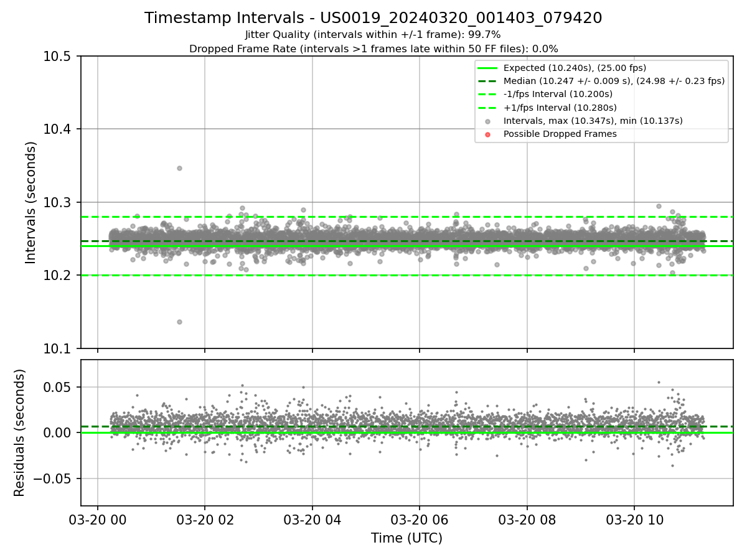Click the gray Intervals legend marker
Screen dimensions: 747x560
pyautogui.click(x=487, y=121)
